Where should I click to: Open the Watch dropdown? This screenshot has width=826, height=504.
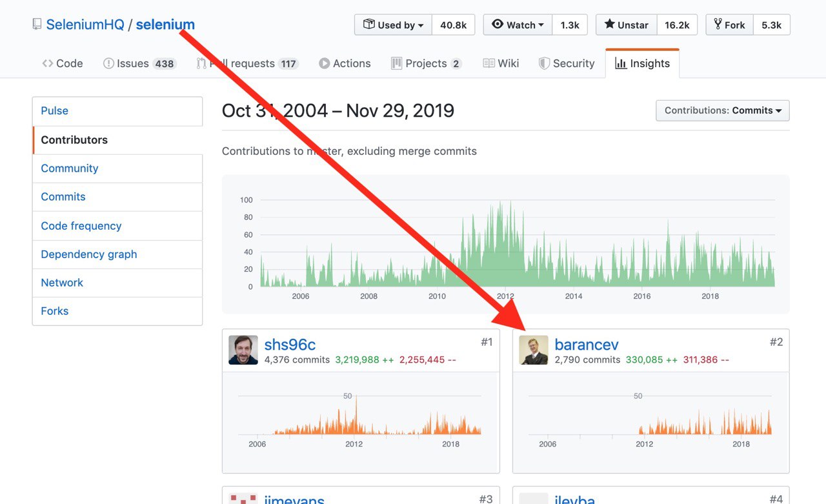(518, 25)
